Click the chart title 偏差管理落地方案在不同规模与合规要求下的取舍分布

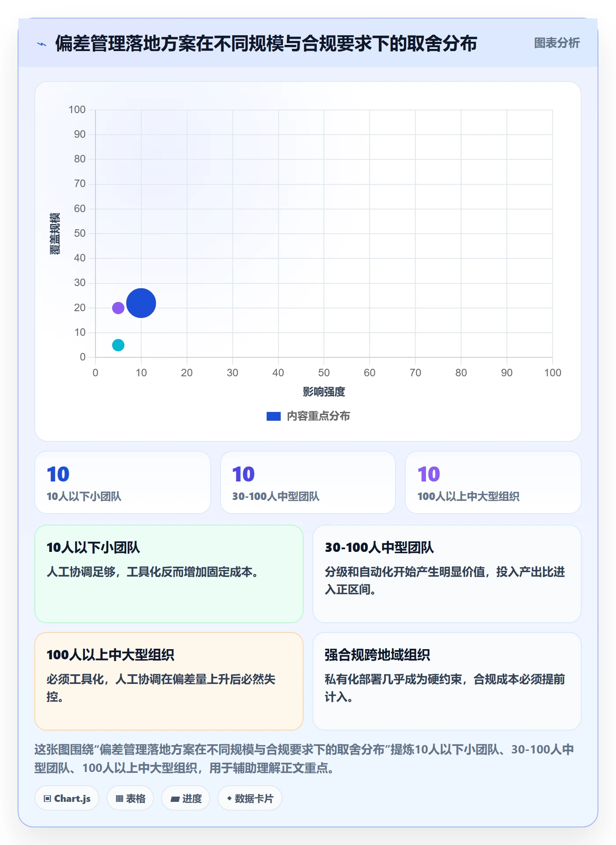(x=266, y=44)
